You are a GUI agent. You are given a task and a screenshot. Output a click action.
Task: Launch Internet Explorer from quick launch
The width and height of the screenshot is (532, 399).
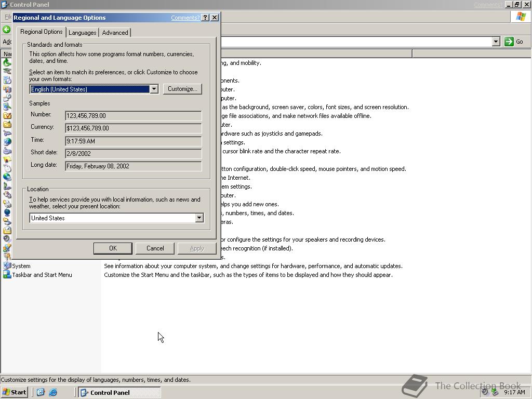[54, 392]
